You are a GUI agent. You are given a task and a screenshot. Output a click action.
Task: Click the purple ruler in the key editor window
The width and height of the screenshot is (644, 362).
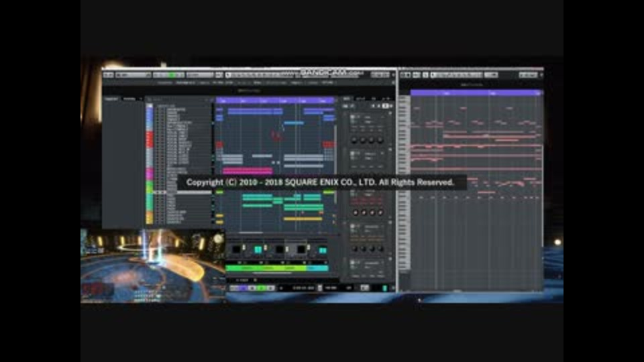(476, 93)
